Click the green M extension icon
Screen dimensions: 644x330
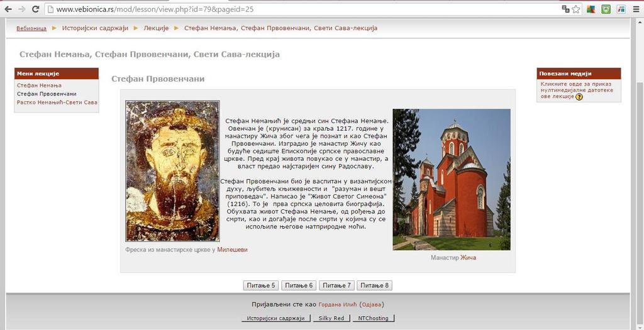coord(606,9)
